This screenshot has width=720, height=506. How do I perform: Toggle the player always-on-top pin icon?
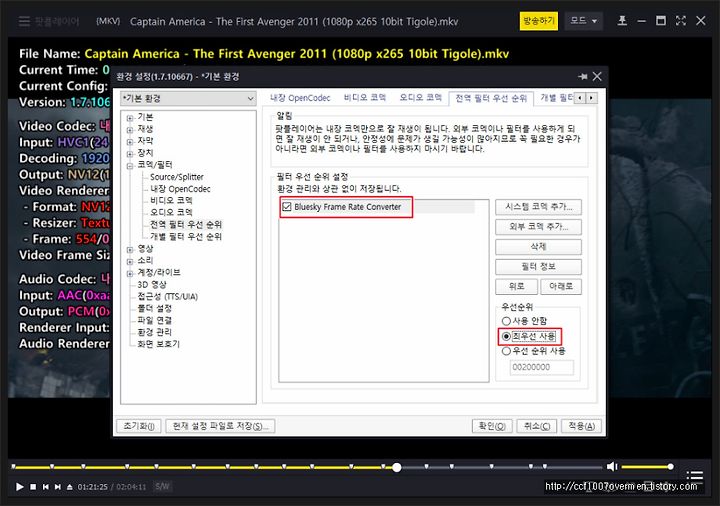622,21
